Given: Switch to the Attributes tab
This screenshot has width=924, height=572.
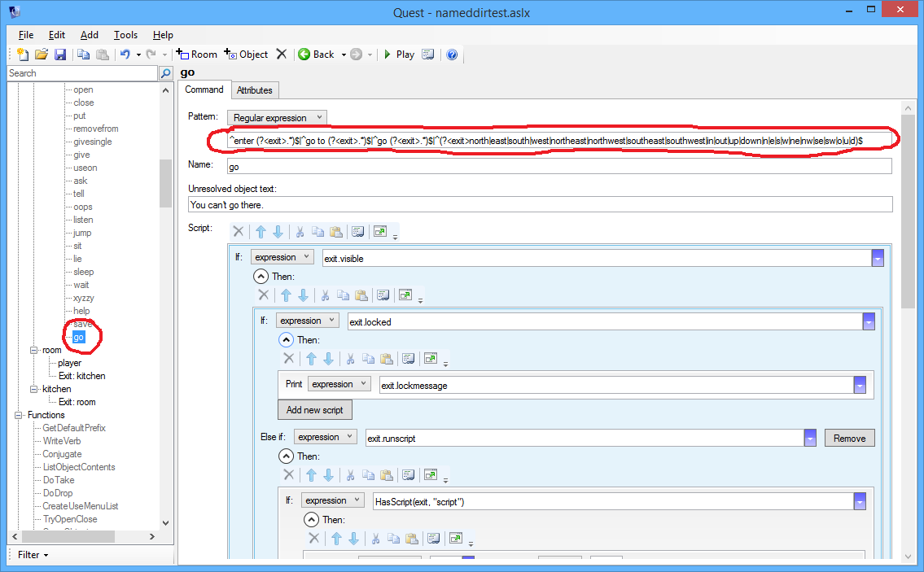Looking at the screenshot, I should click(255, 90).
